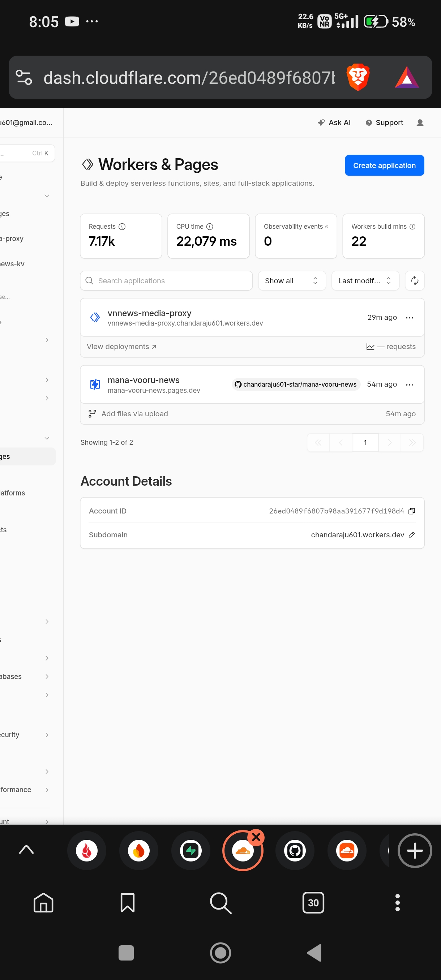Open more options for vnnews-media-proxy

tap(410, 318)
